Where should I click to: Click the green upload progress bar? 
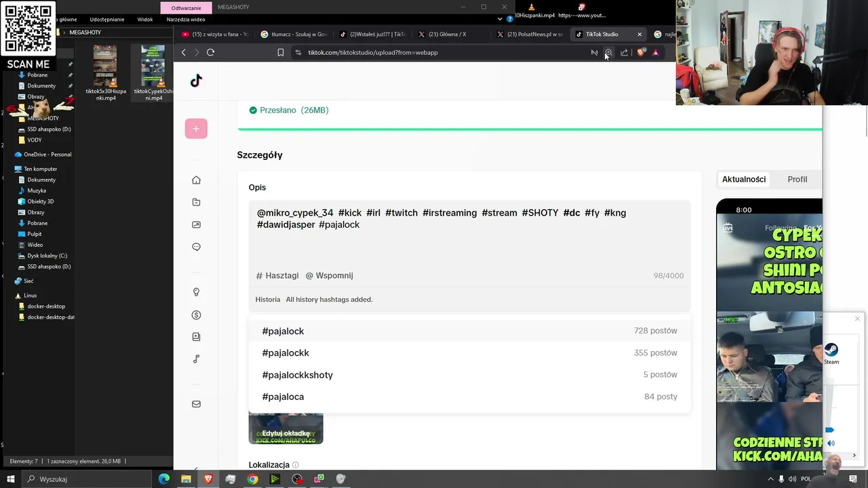[530, 129]
